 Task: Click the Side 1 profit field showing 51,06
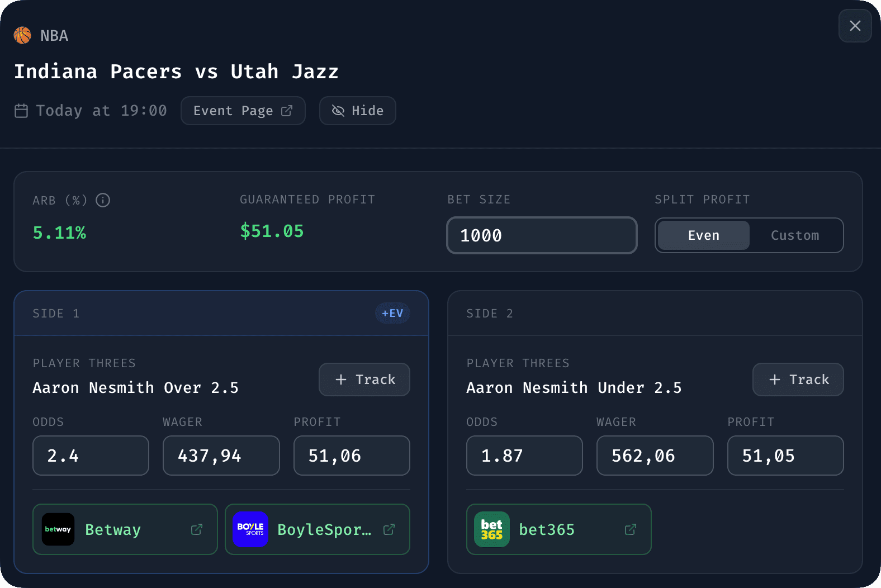352,456
